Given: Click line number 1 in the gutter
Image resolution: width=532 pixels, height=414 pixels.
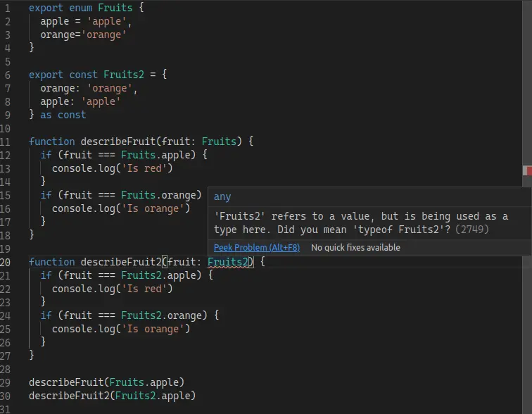Looking at the screenshot, I should pos(7,8).
